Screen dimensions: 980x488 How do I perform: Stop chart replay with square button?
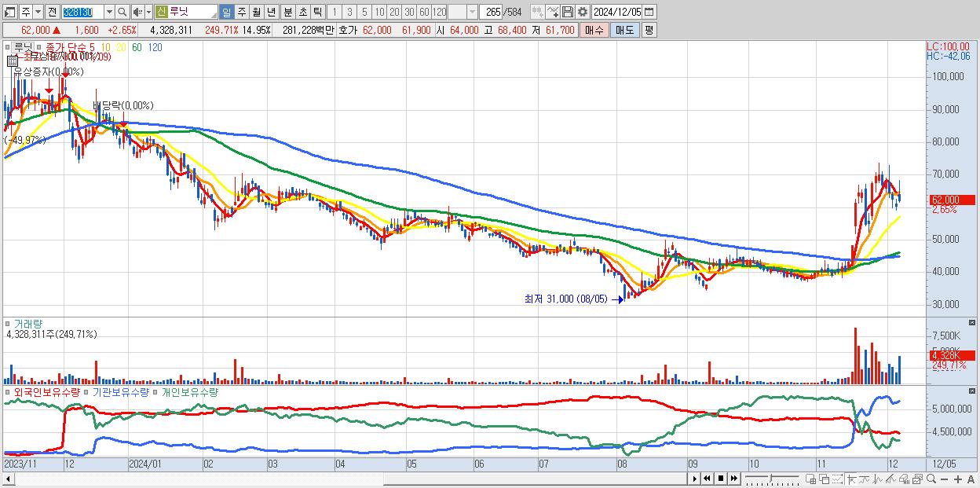(x=721, y=479)
